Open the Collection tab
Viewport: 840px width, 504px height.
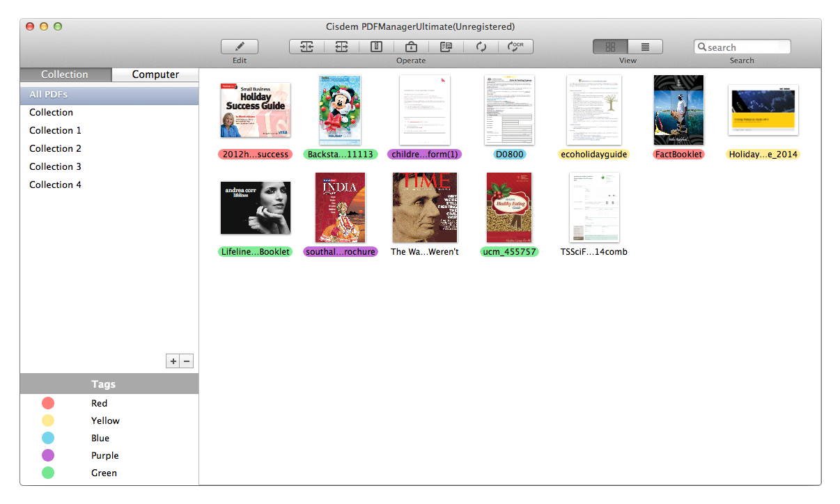(x=65, y=74)
